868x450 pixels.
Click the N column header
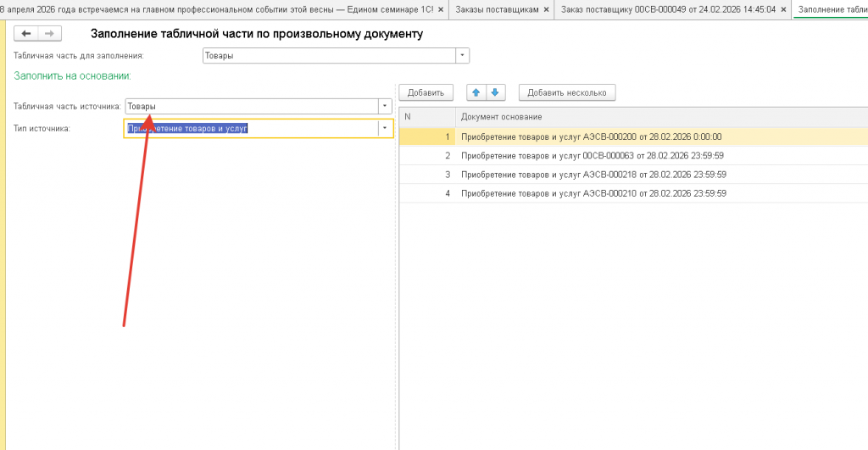pyautogui.click(x=427, y=117)
